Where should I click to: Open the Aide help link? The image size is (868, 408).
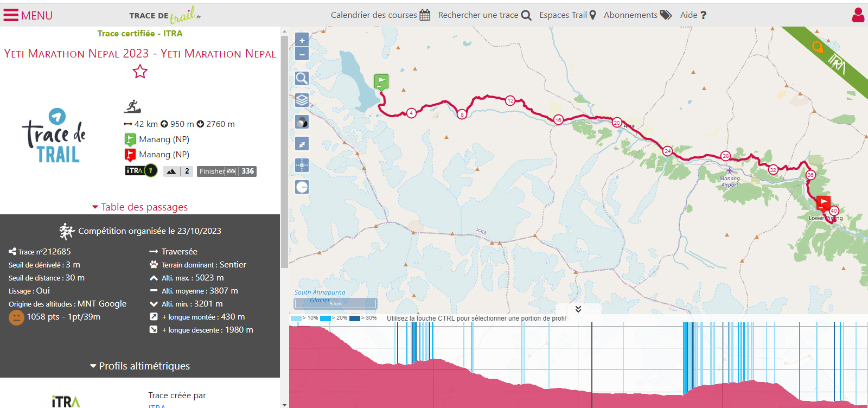click(x=693, y=15)
